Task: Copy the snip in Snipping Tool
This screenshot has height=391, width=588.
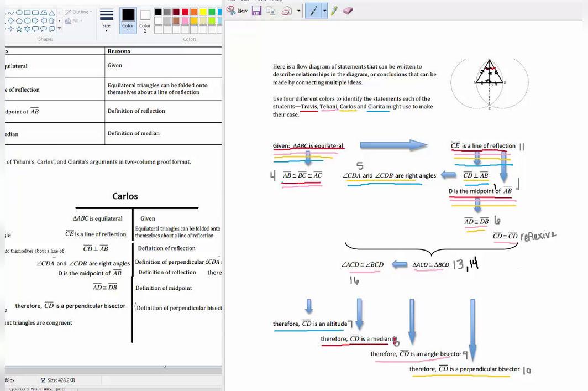Action: click(271, 11)
